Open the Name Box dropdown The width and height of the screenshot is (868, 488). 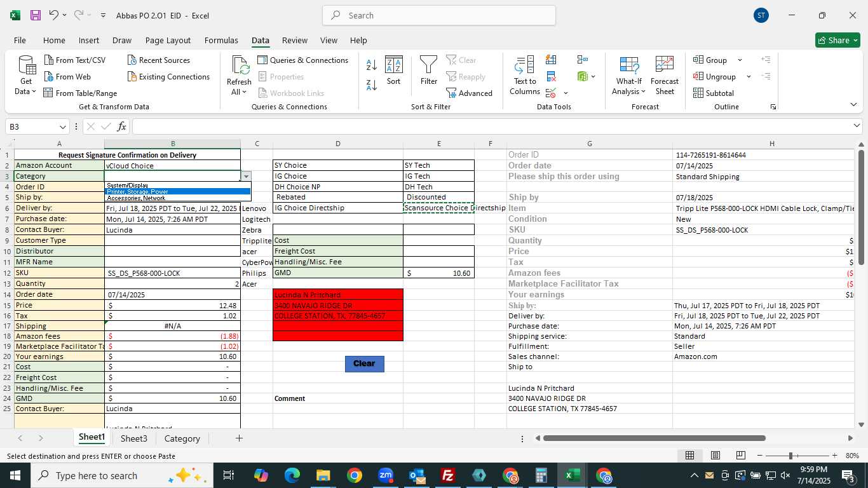click(62, 126)
